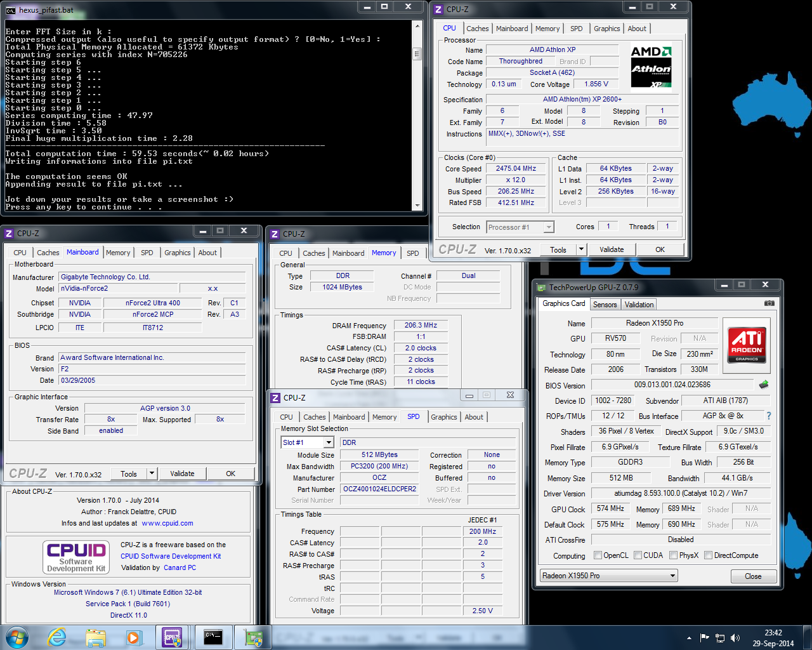Click the command prompt scrollbar up arrow
This screenshot has height=650, width=812.
tap(417, 27)
